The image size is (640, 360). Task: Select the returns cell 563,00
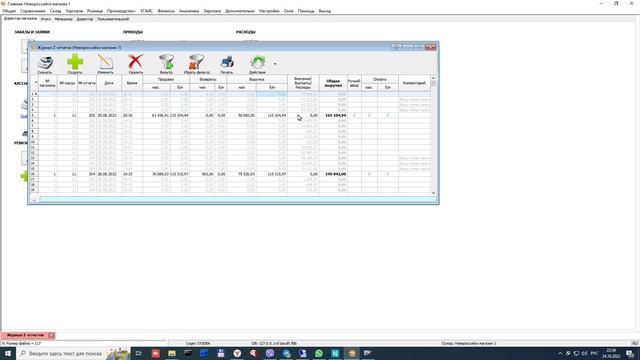202,174
